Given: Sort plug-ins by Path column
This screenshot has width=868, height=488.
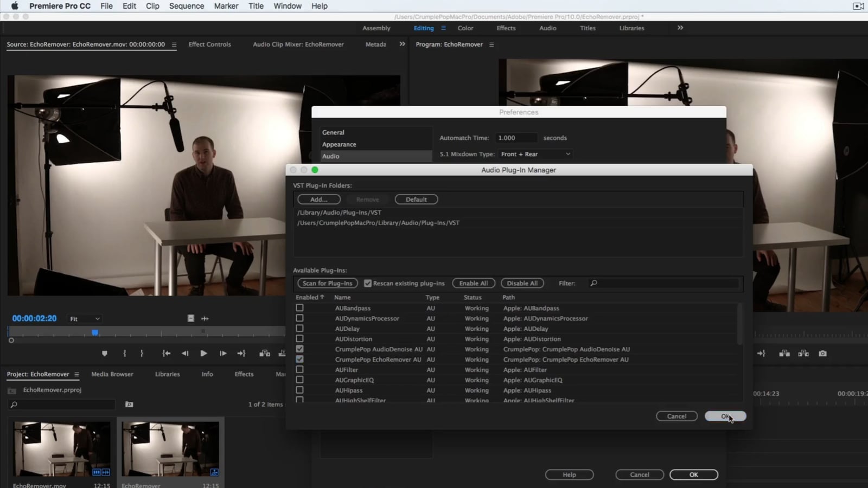Looking at the screenshot, I should coord(508,298).
